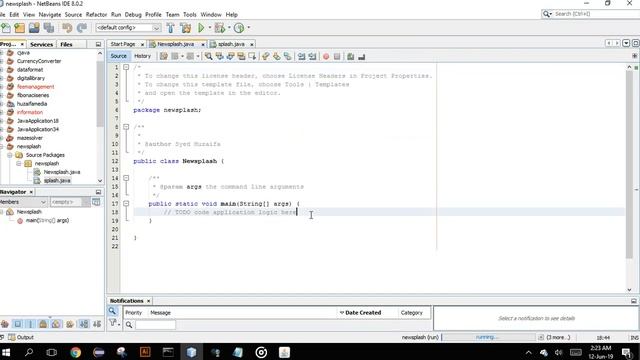This screenshot has height=360, width=640.
Task: Toggle Bookmark in editor toolbar
Action: click(x=288, y=56)
